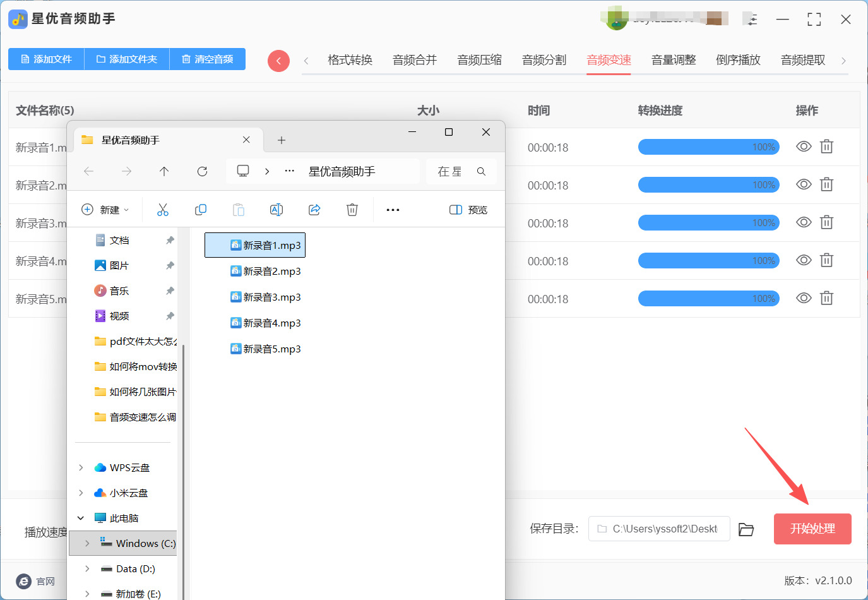The image size is (868, 600).
Task: Click the delete trash icon in Explorer toolbar
Action: 352,210
